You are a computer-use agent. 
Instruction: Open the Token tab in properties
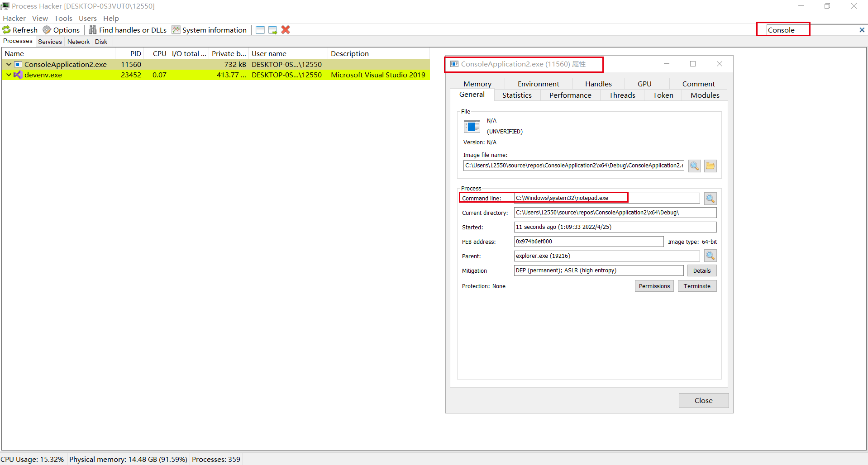[663, 95]
